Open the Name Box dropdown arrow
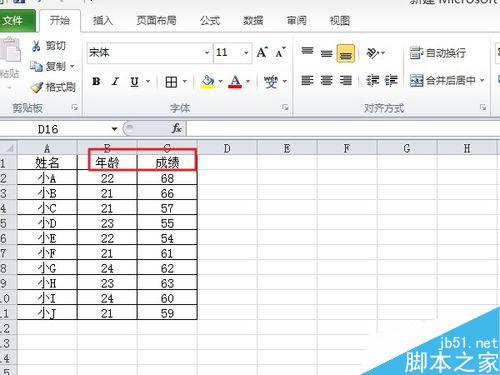The height and width of the screenshot is (375, 500). (114, 129)
